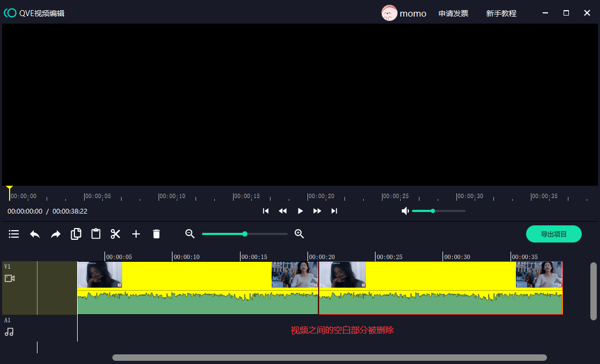Delete selected clip with trash icon
The height and width of the screenshot is (364, 600).
(x=156, y=234)
